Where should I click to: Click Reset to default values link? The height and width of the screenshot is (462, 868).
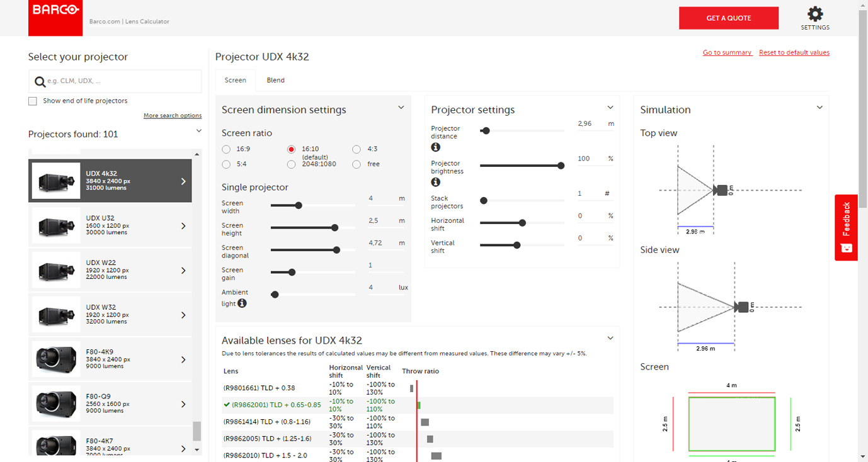(x=794, y=53)
